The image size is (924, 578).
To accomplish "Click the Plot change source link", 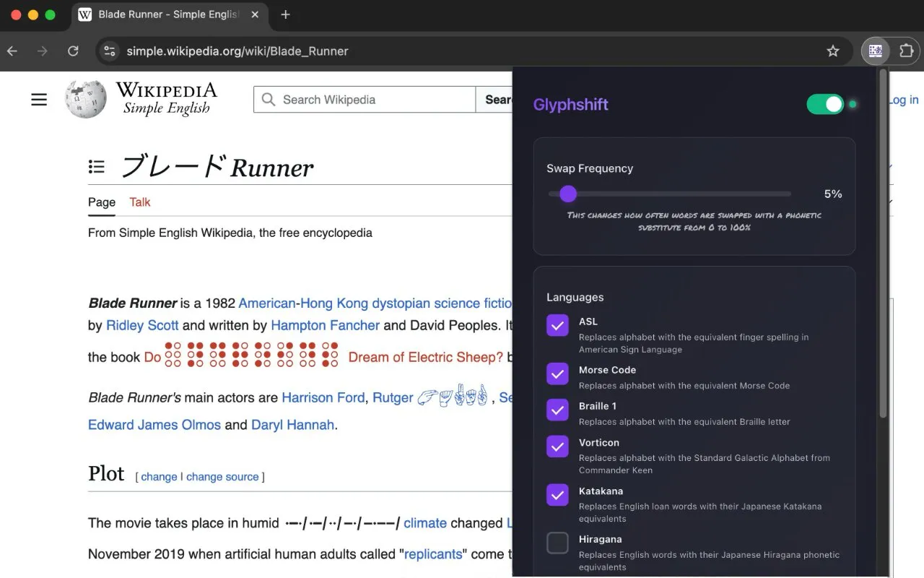I will click(222, 477).
